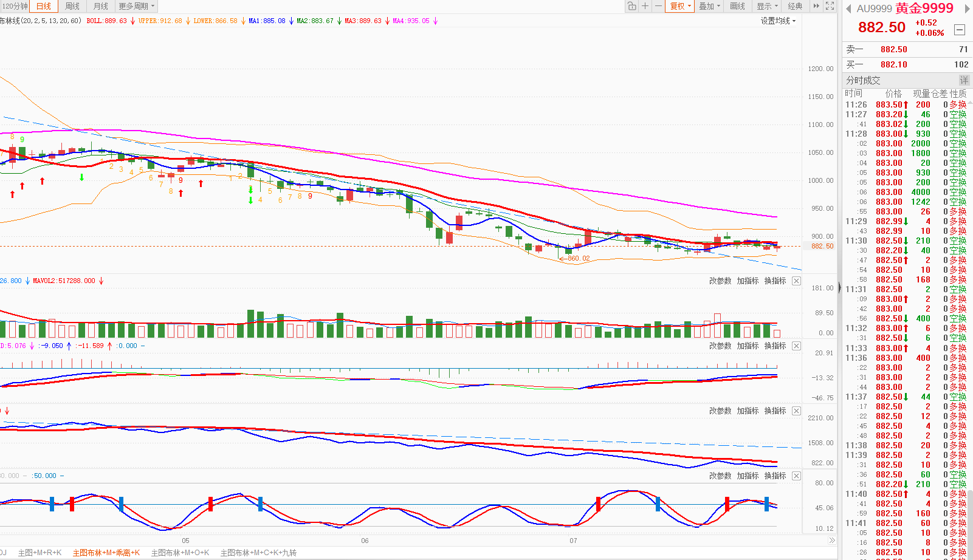The width and height of the screenshot is (973, 560).
Task: Open the 设置均线 dropdown
Action: click(x=778, y=21)
